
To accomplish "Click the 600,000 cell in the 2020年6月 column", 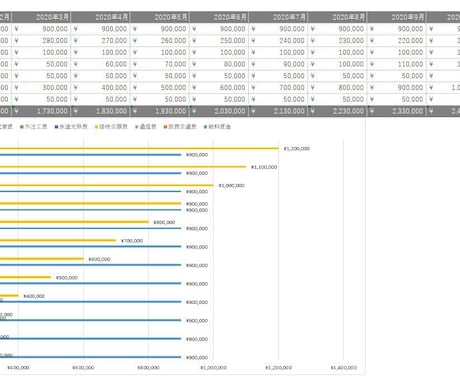I will pyautogui.click(x=219, y=88).
